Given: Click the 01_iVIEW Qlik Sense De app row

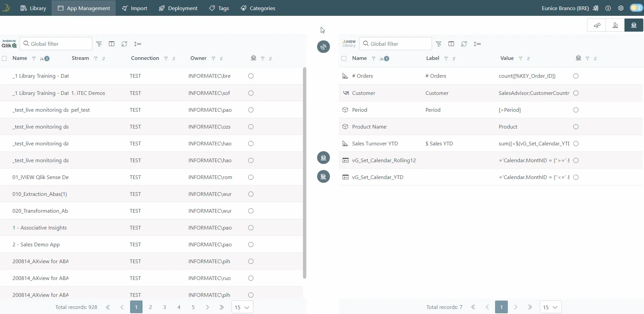Looking at the screenshot, I should (x=151, y=177).
